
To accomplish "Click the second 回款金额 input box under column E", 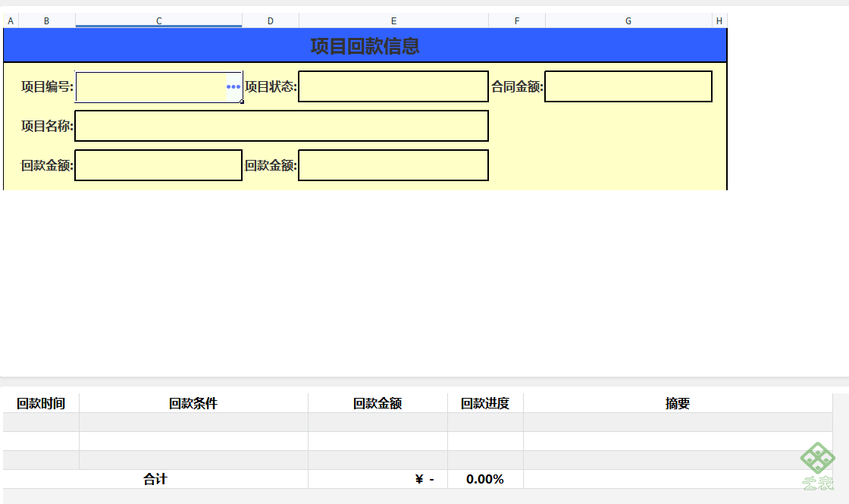I will tap(393, 165).
